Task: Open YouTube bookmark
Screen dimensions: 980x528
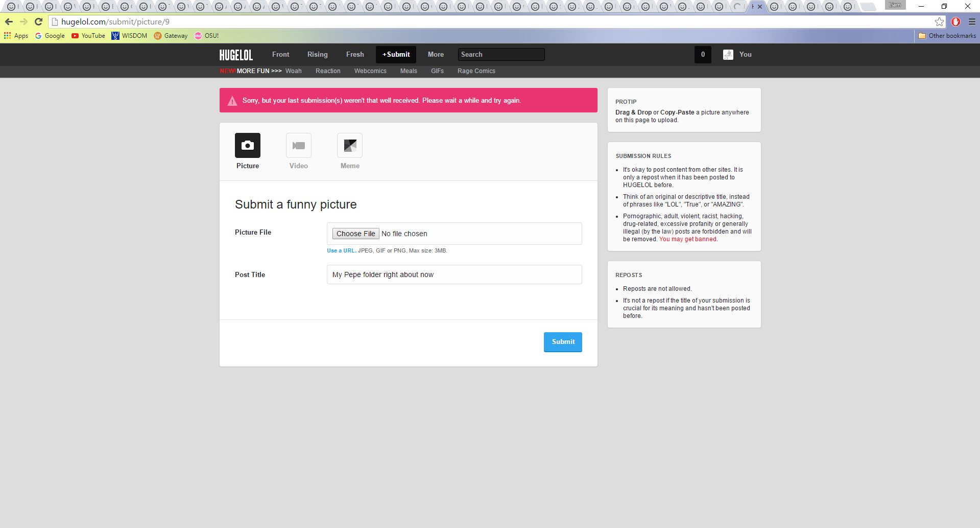Action: point(88,36)
